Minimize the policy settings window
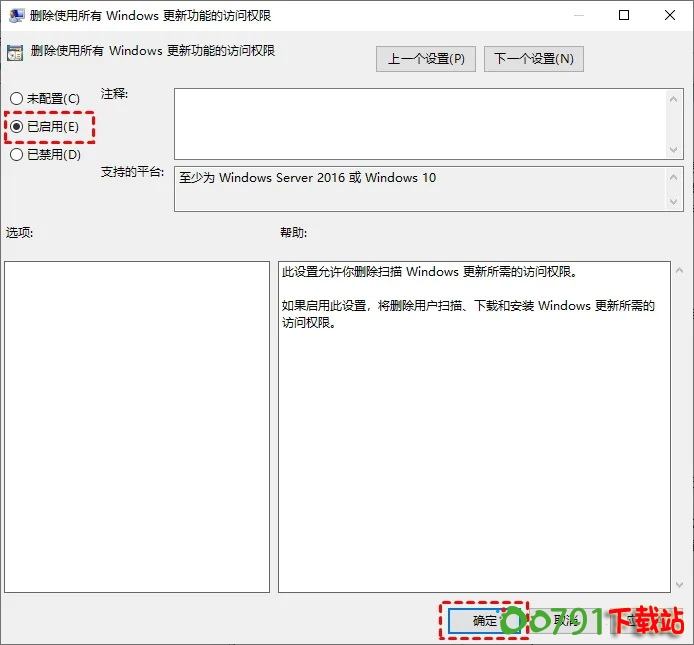The image size is (694, 645). 577,16
